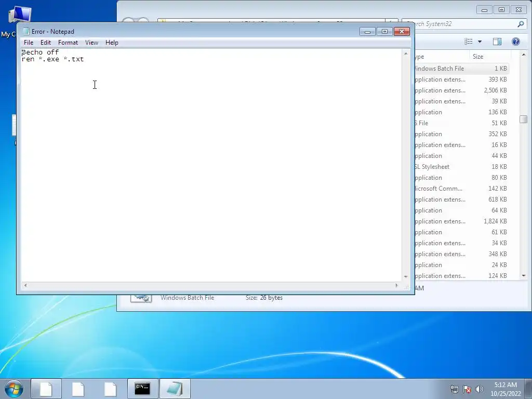
Task: Open the Format menu in Notepad
Action: click(x=68, y=43)
